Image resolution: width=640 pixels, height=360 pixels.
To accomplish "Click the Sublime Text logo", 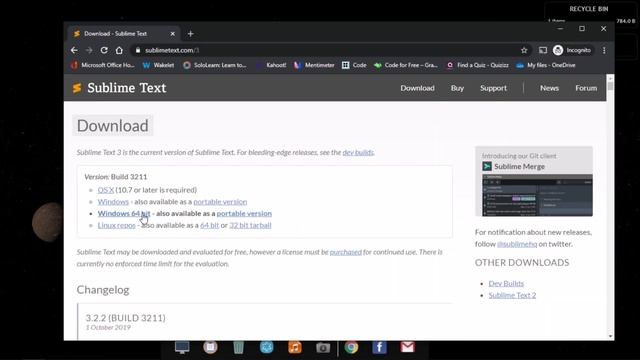I will point(120,88).
